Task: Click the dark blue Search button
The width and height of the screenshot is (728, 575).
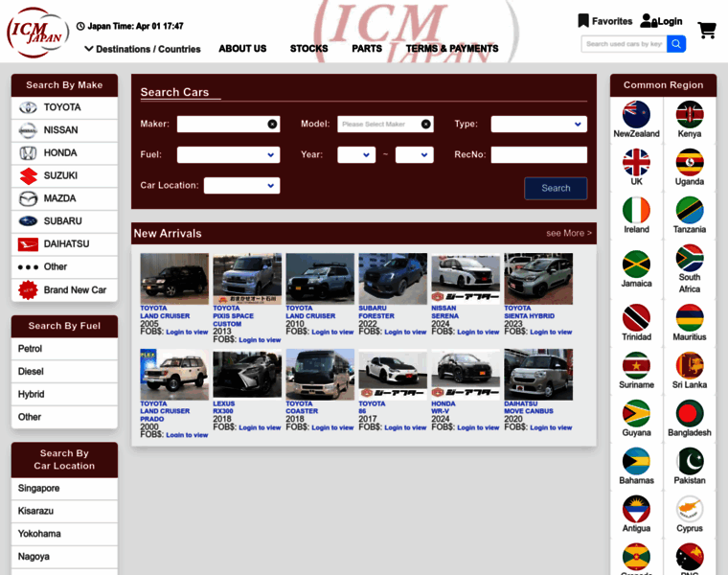Action: click(556, 188)
